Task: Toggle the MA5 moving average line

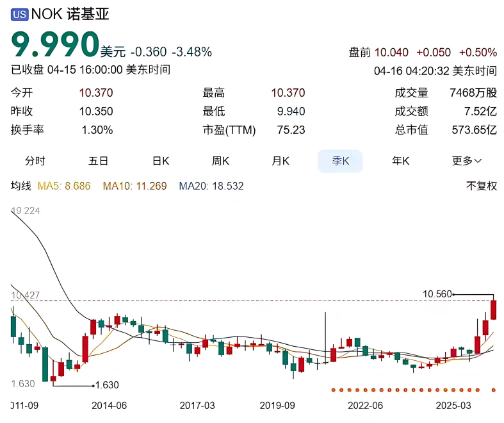Action: click(x=64, y=187)
